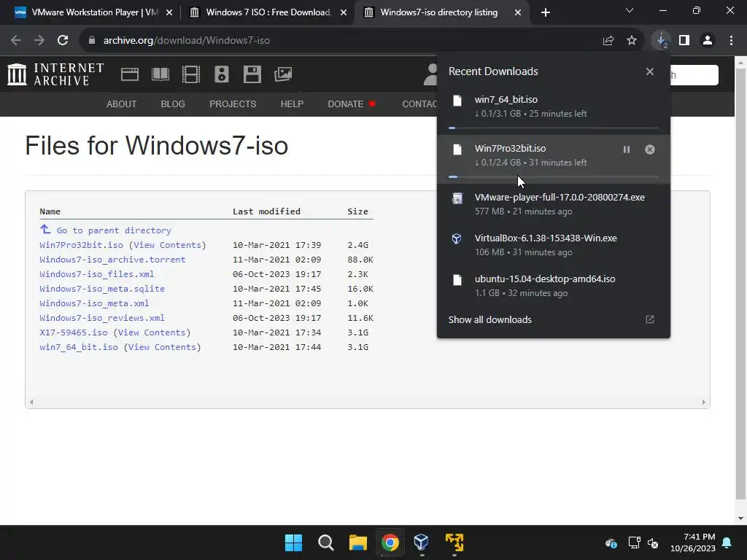Click the Chrome downloads toolbar icon

coord(661,41)
